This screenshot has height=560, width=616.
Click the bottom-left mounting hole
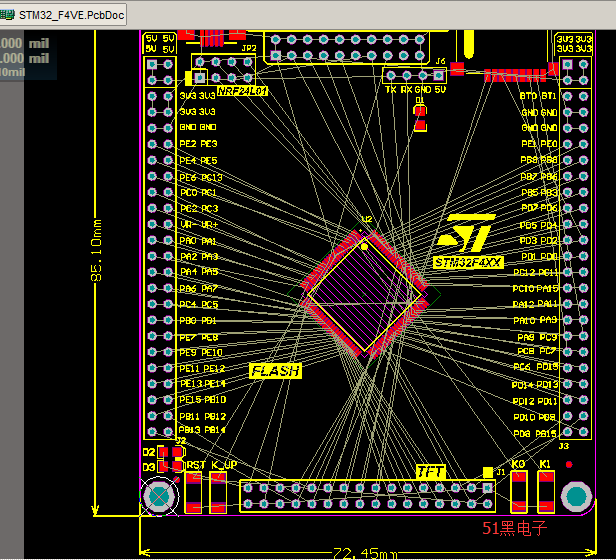pos(159,496)
